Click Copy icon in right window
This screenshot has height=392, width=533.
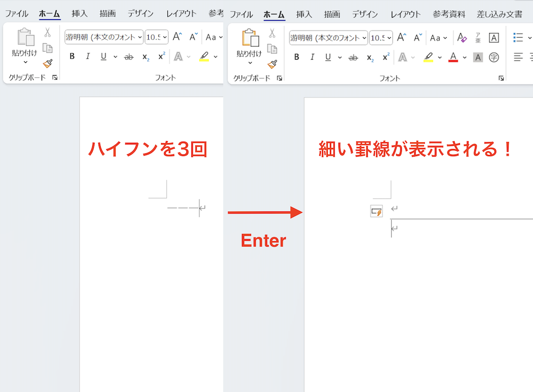(272, 49)
